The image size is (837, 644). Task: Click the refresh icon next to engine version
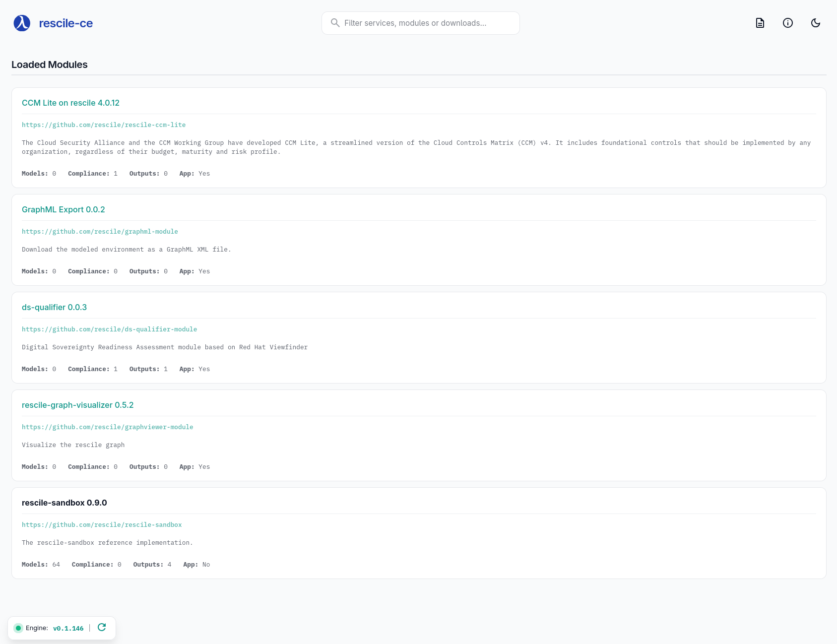coord(102,627)
